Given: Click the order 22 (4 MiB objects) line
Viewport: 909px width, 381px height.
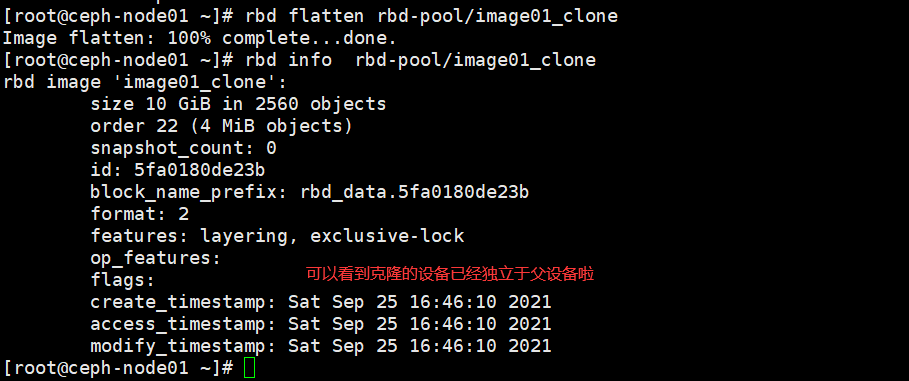Looking at the screenshot, I should [221, 126].
